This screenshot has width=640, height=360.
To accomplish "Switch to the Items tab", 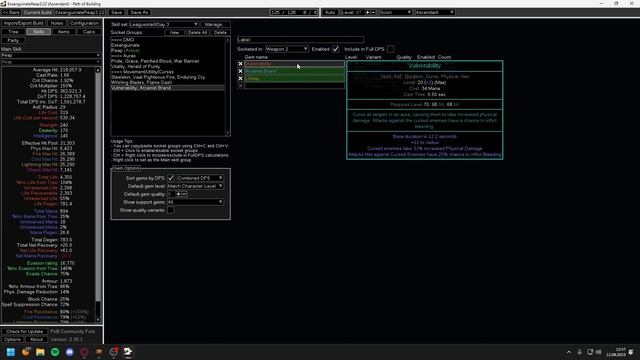I will pyautogui.click(x=64, y=31).
